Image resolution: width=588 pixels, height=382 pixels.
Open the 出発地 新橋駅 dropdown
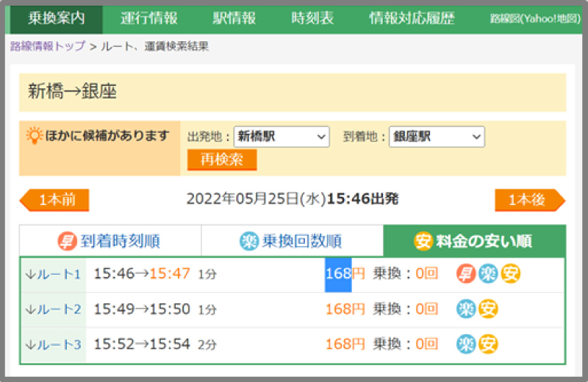pos(282,137)
